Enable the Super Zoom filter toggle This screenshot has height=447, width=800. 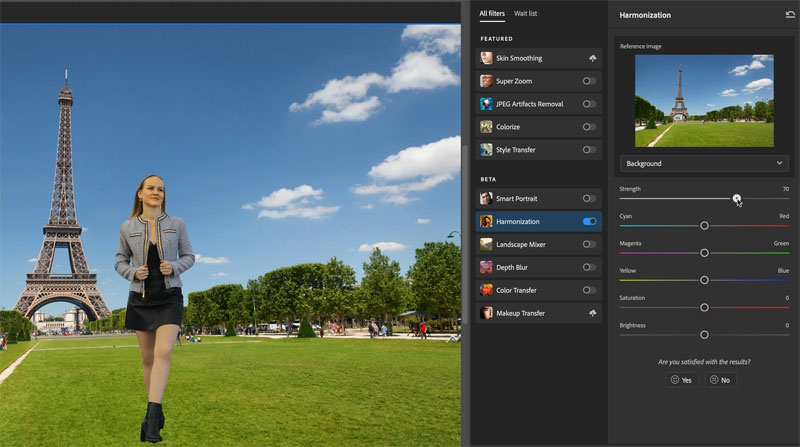point(589,81)
